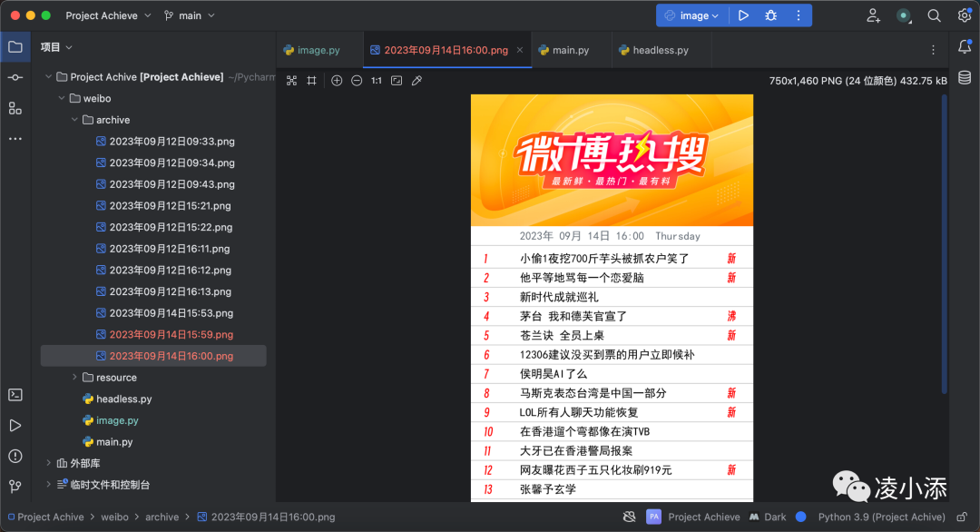The height and width of the screenshot is (532, 980).
Task: Open the Project Achieve project dropdown
Action: click(108, 15)
